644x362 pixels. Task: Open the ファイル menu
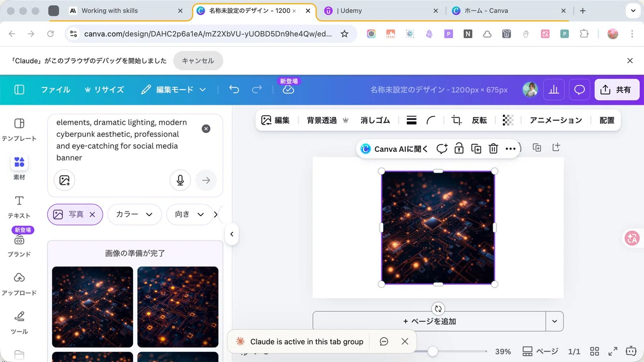tap(56, 90)
